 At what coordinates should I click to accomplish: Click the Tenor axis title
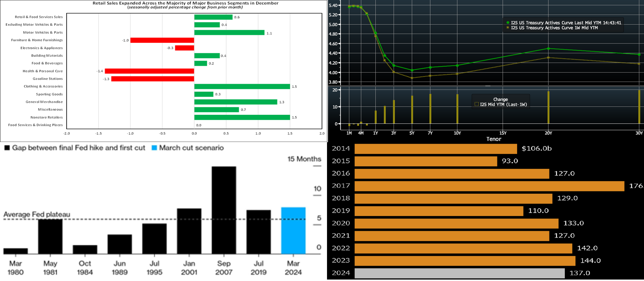494,139
